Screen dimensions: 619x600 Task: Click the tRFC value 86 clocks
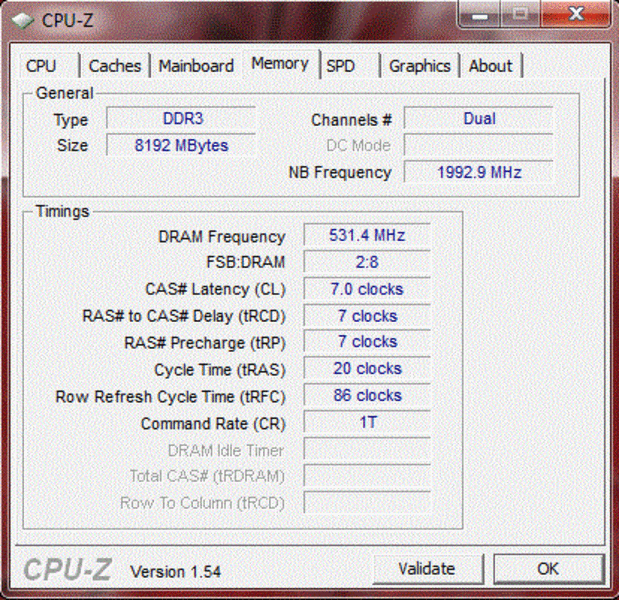[367, 395]
